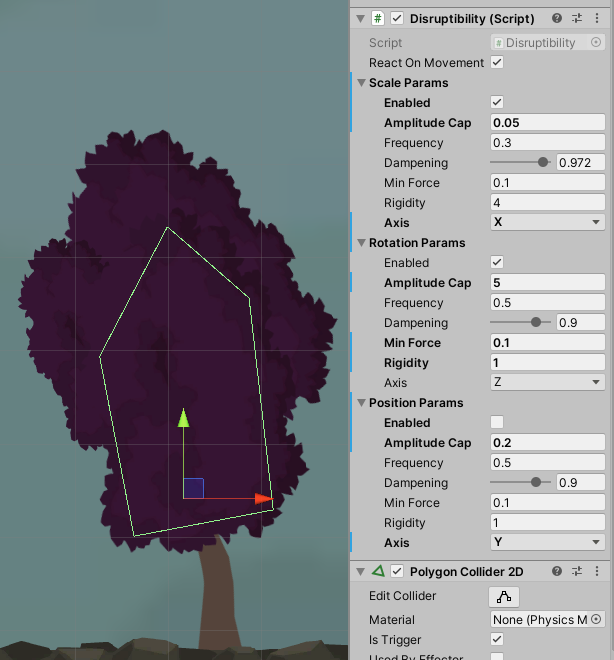Screen dimensions: 614x660
Task: Click the Rotation Params Rigidity field
Action: (548, 363)
